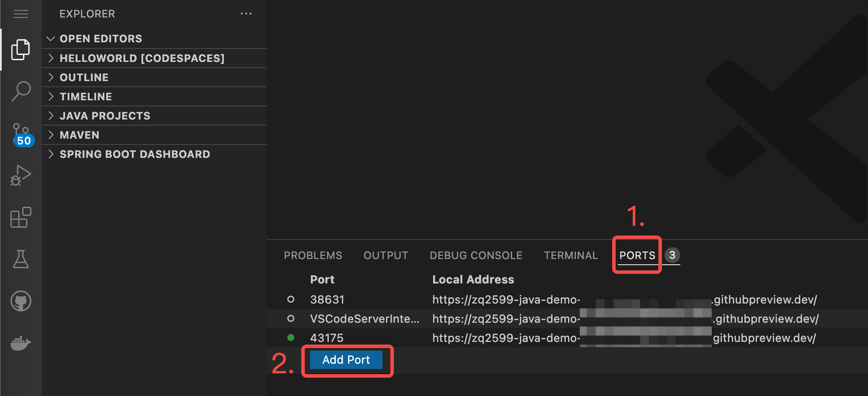Click the Ports count badge showing 3
This screenshot has width=868, height=396.
tap(672, 255)
